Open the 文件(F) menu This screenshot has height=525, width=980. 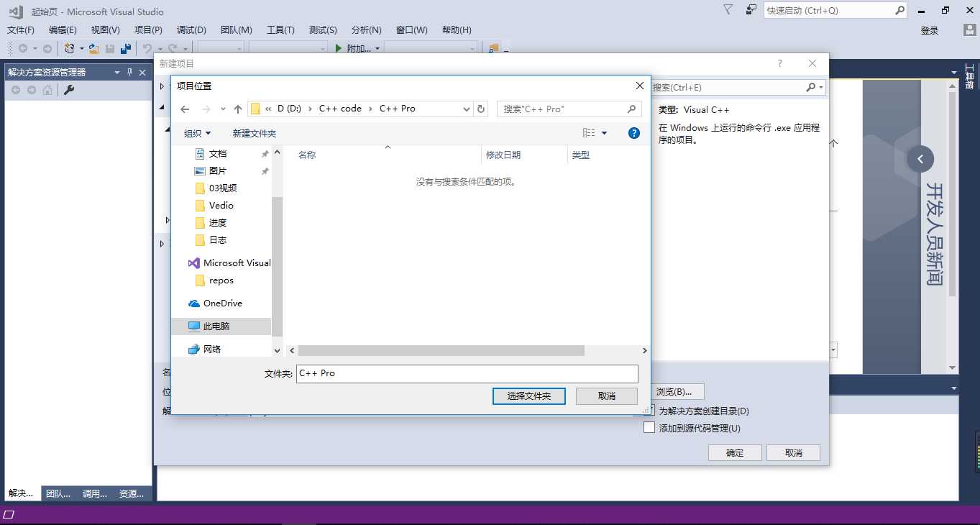click(x=21, y=29)
